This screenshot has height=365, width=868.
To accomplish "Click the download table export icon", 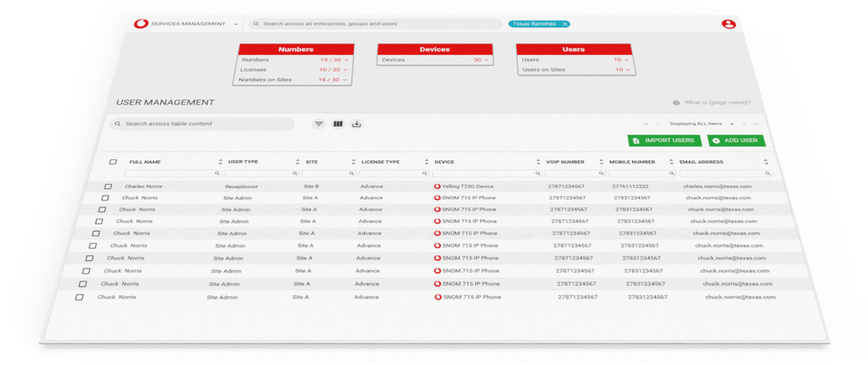I will pos(357,124).
